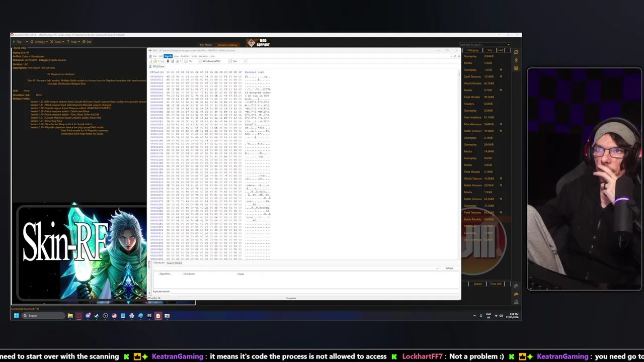Viewport: 644px width, 362px height.
Task: Open the File menu in HxD
Action: tap(154, 56)
